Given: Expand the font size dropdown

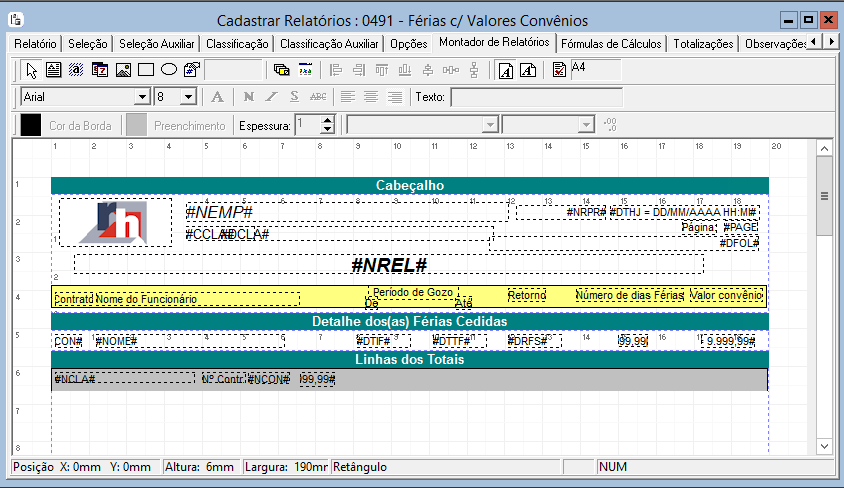Looking at the screenshot, I should tap(188, 97).
